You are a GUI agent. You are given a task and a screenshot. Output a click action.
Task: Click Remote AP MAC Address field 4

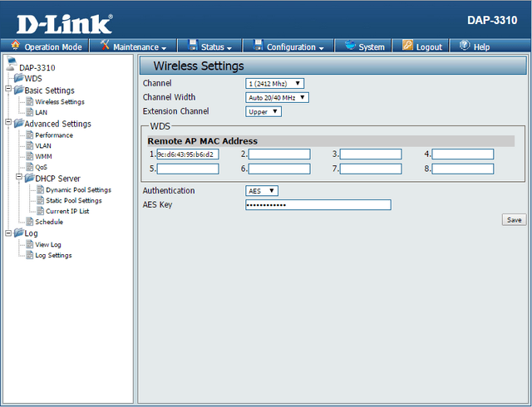pyautogui.click(x=463, y=154)
